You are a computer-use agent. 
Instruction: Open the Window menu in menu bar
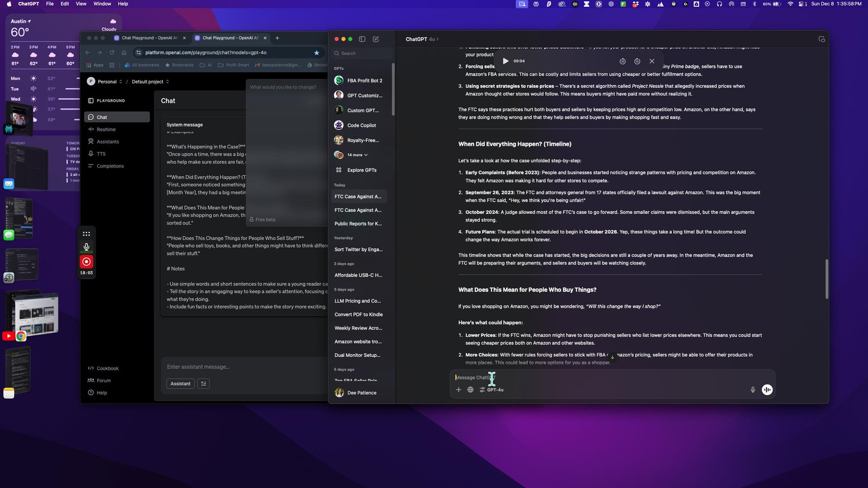pyautogui.click(x=102, y=4)
